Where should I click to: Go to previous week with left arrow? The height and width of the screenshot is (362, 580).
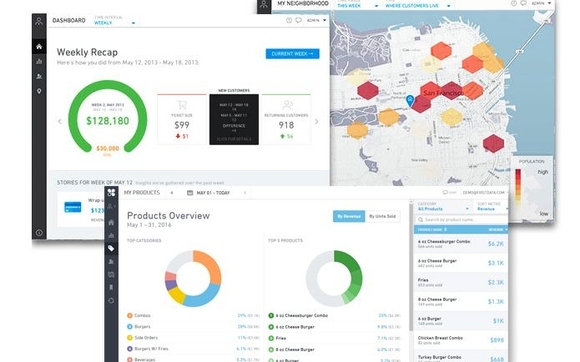pyautogui.click(x=60, y=121)
